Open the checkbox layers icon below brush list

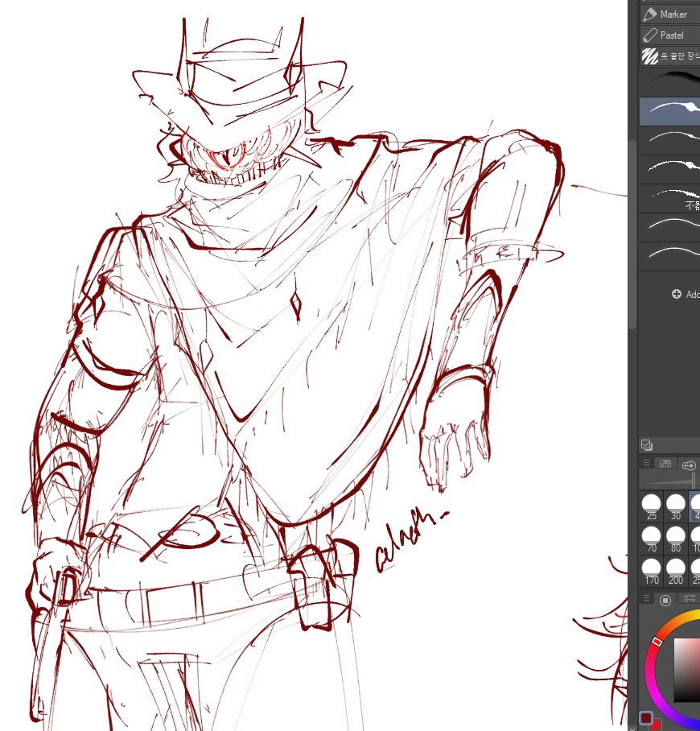(646, 444)
